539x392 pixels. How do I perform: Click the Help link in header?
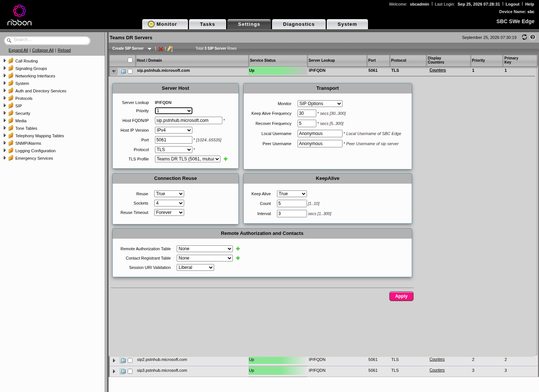(530, 4)
